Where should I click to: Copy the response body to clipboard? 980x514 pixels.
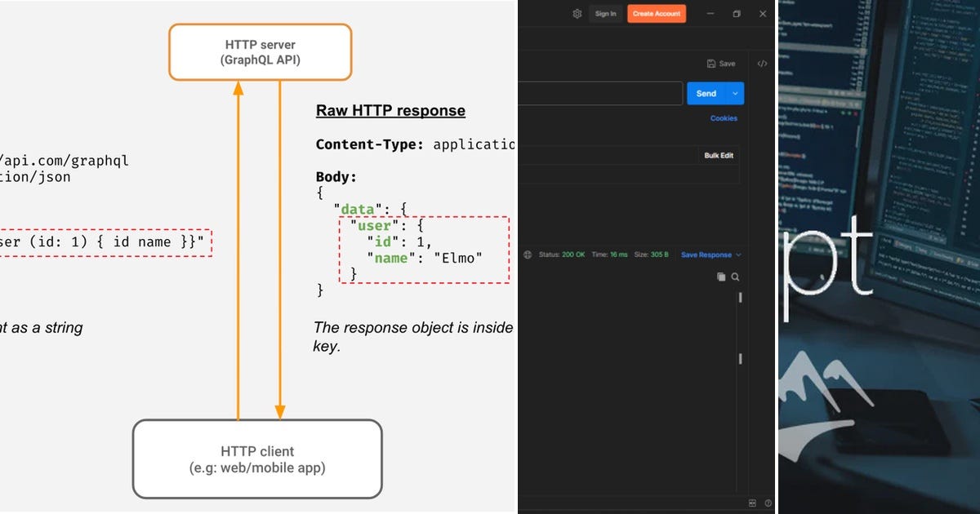[721, 277]
